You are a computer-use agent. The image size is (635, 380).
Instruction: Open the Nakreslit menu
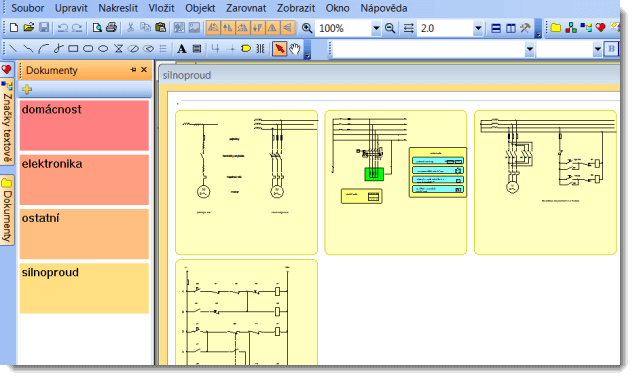coord(118,8)
